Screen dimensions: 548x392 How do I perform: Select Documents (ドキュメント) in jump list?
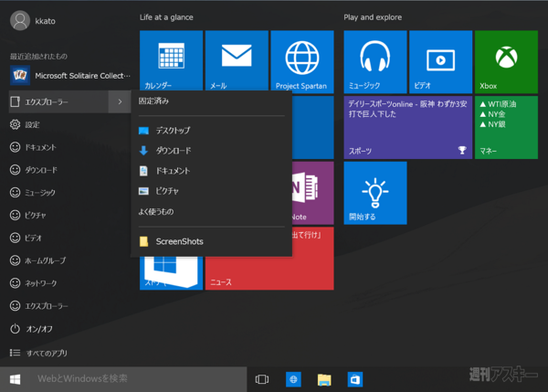tap(212, 171)
